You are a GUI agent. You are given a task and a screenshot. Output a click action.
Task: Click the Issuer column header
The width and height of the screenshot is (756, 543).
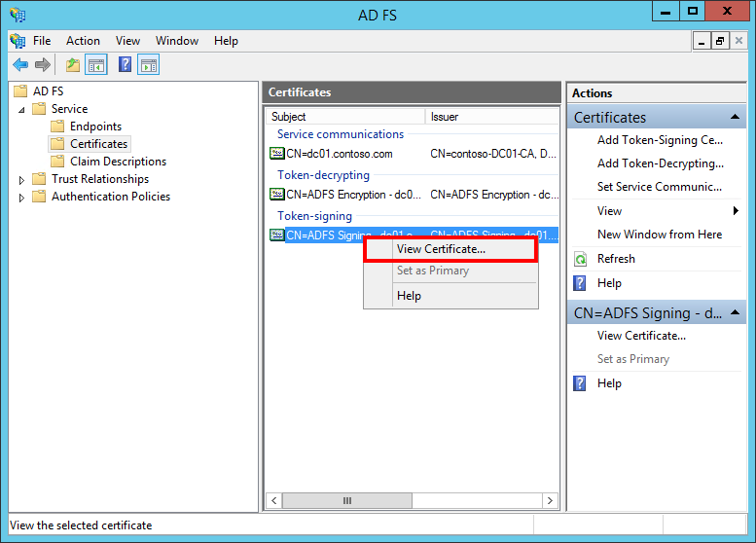coord(491,117)
